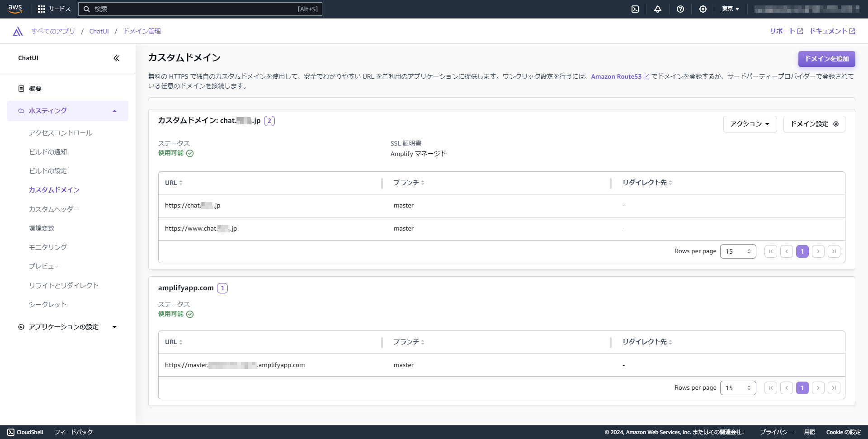Click last page icon for amplifyapp.com table
This screenshot has height=439, width=868.
coord(834,388)
